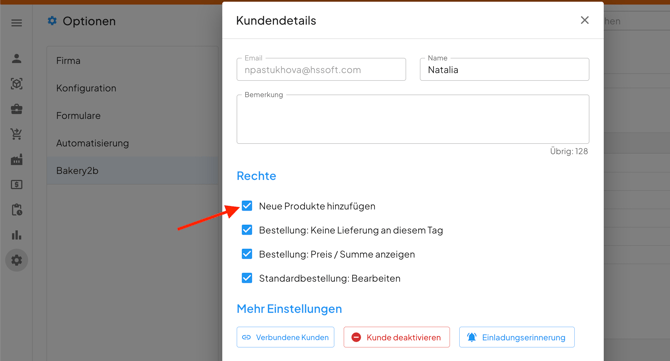Close the Kundendetails dialog
Screen dimensions: 670x361
[x=585, y=20]
